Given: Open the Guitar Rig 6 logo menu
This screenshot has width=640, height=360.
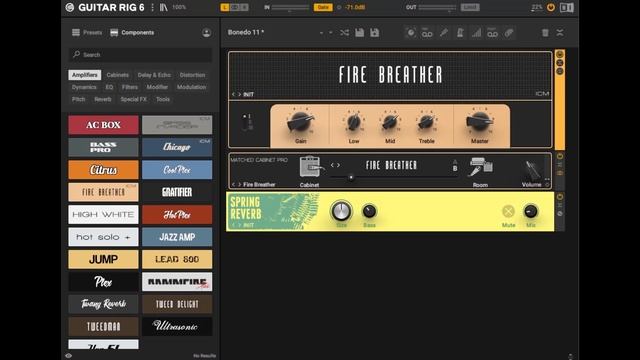Looking at the screenshot, I should [70, 7].
